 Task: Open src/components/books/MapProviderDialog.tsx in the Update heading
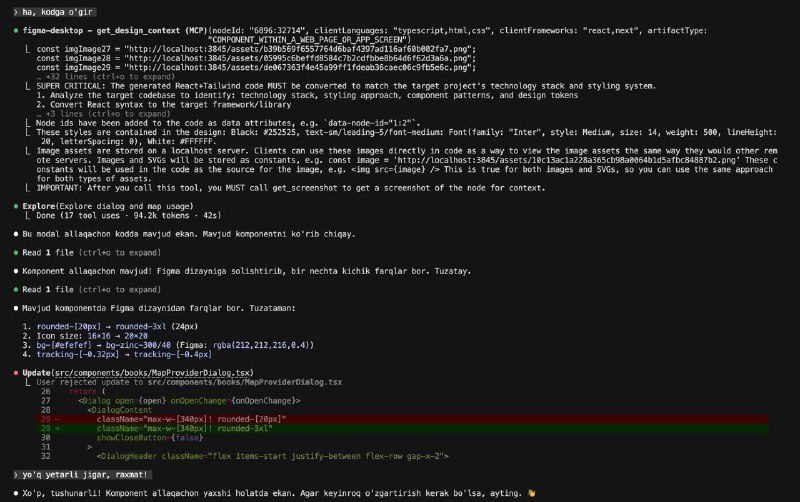click(152, 373)
